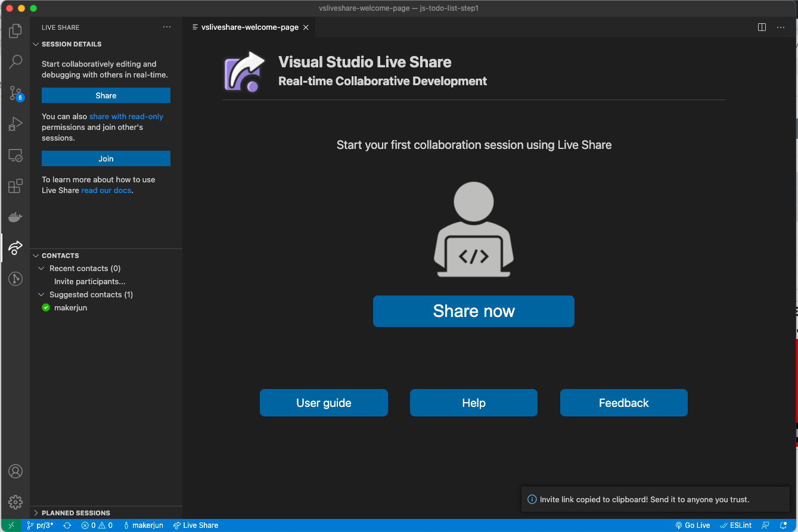Click the Help button
Image resolution: width=798 pixels, height=532 pixels.
point(474,403)
